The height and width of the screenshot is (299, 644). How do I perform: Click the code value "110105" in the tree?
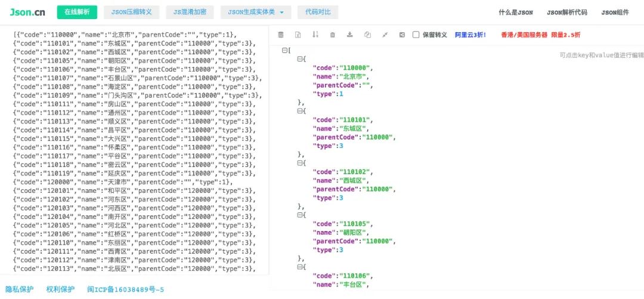355,224
